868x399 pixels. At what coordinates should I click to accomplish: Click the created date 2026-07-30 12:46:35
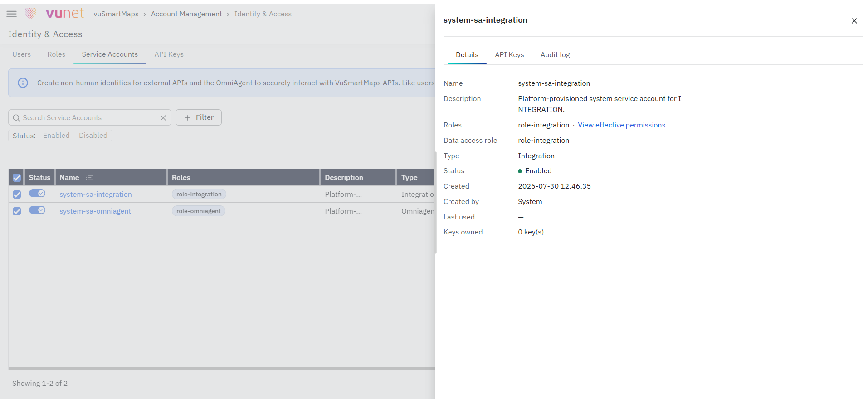[554, 186]
